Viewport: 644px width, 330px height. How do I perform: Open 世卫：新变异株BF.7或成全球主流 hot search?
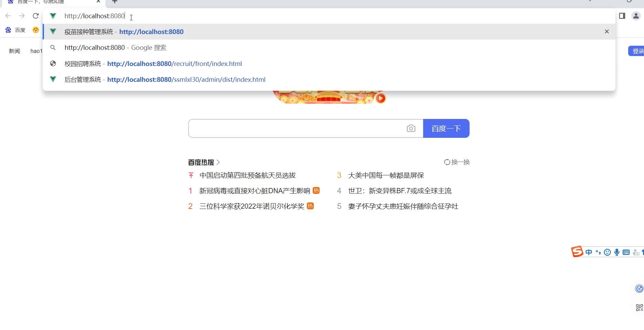(x=400, y=191)
